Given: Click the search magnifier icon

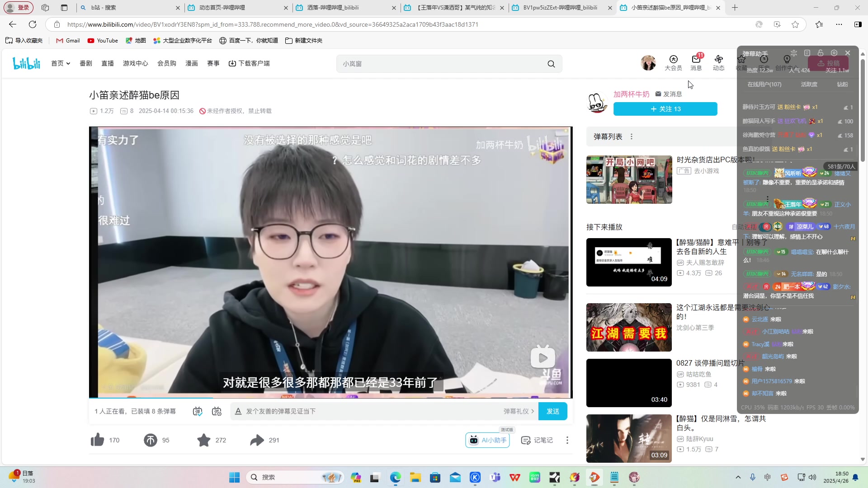Looking at the screenshot, I should coord(551,64).
